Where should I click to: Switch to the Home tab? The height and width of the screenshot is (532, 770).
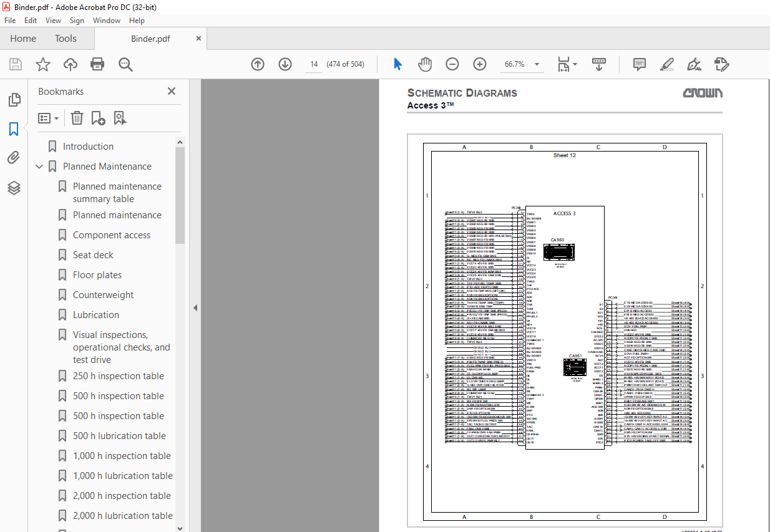click(x=23, y=39)
